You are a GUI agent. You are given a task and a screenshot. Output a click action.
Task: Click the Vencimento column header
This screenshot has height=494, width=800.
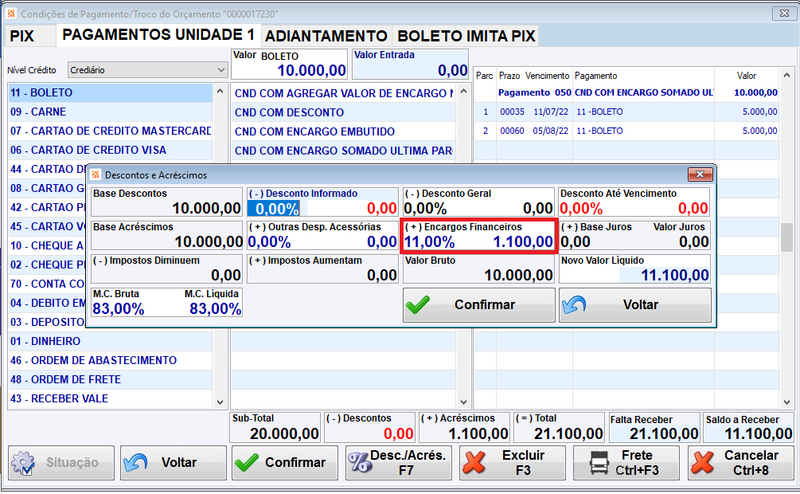pyautogui.click(x=547, y=76)
